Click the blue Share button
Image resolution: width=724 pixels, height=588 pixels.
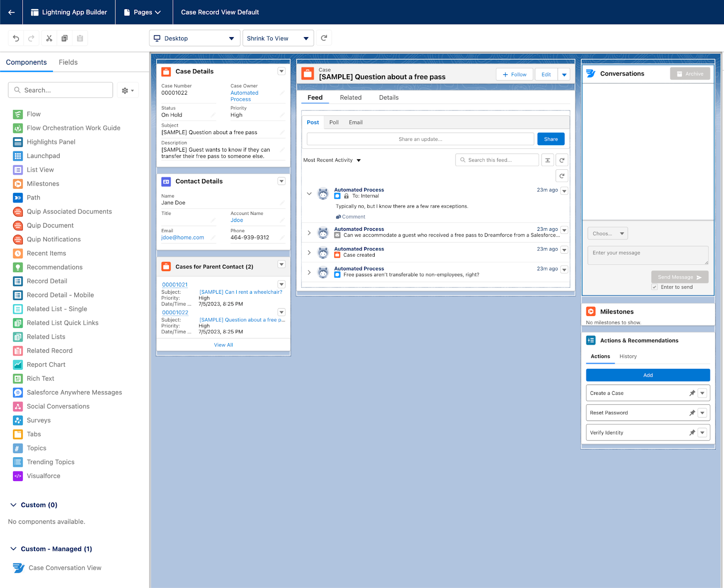tap(551, 139)
